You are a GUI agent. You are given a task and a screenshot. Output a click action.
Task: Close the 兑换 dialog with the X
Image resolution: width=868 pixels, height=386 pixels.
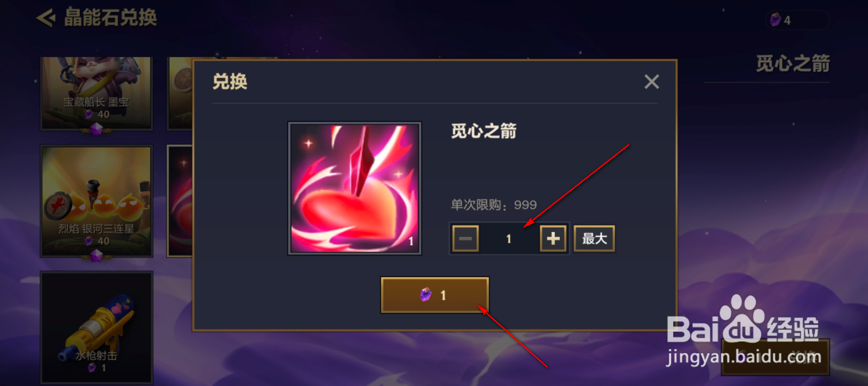coord(651,82)
